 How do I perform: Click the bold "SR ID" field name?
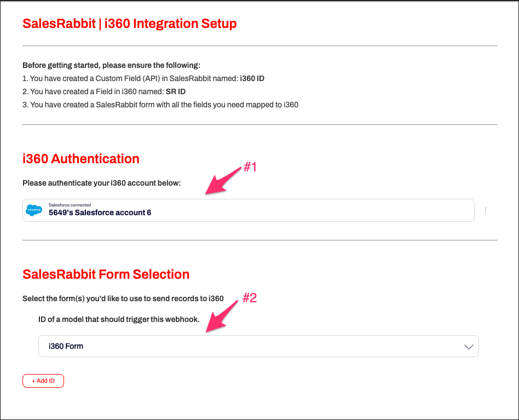pos(180,91)
